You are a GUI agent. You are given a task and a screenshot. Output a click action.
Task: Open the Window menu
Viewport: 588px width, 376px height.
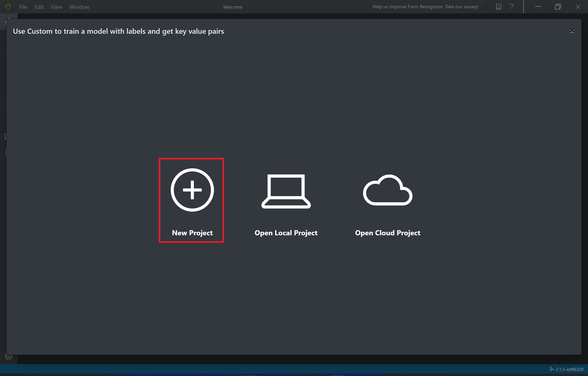[x=79, y=7]
